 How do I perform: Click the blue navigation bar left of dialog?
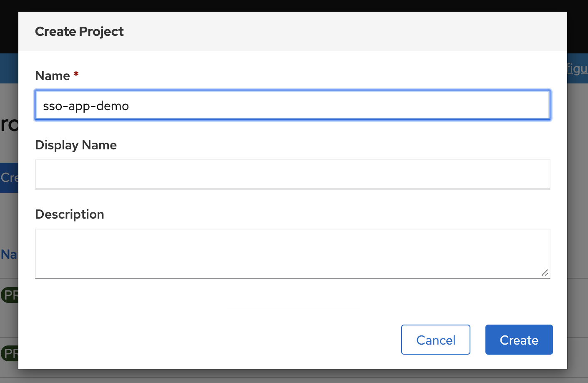coord(9,68)
